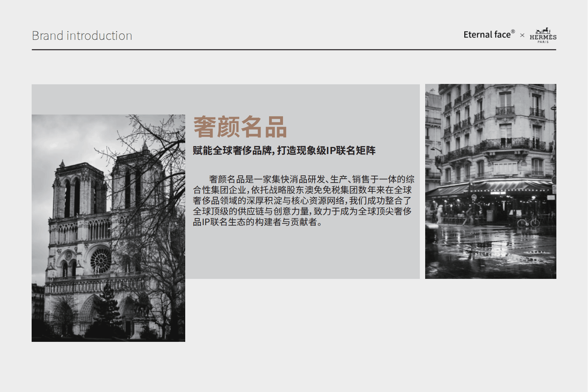Screen dimensions: 588x392
Task: Click the bicycle in the street photo
Action: (528, 222)
